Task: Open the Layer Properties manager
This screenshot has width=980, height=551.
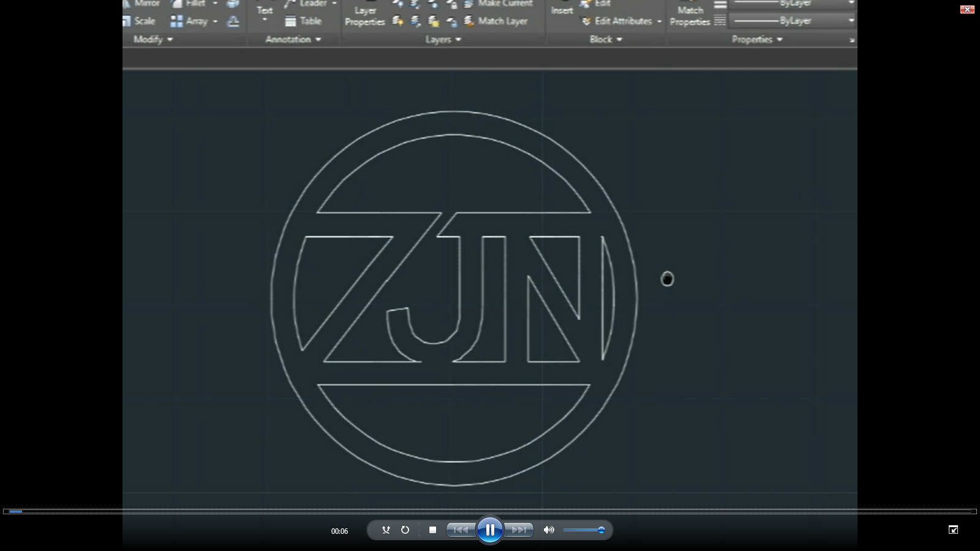Action: 364,13
